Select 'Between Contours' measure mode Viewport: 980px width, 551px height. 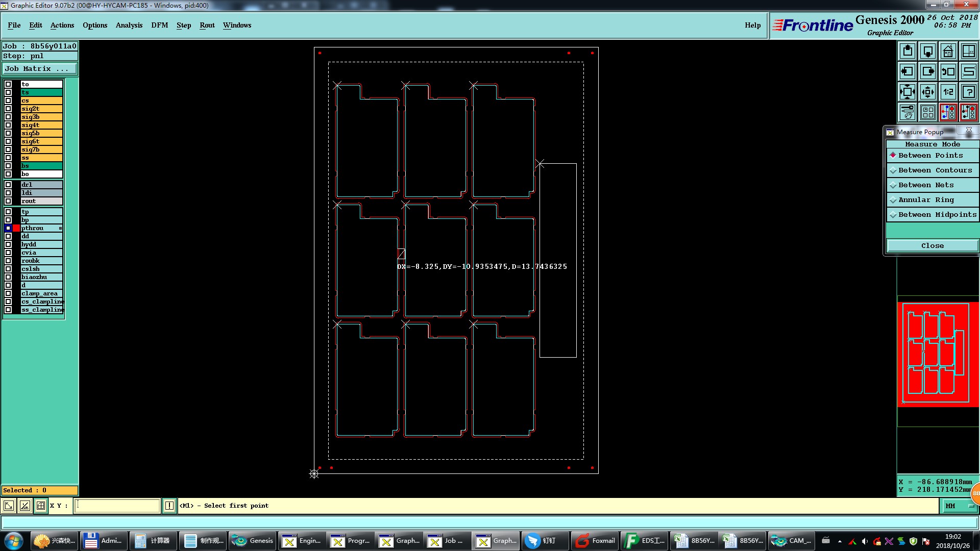pos(933,170)
